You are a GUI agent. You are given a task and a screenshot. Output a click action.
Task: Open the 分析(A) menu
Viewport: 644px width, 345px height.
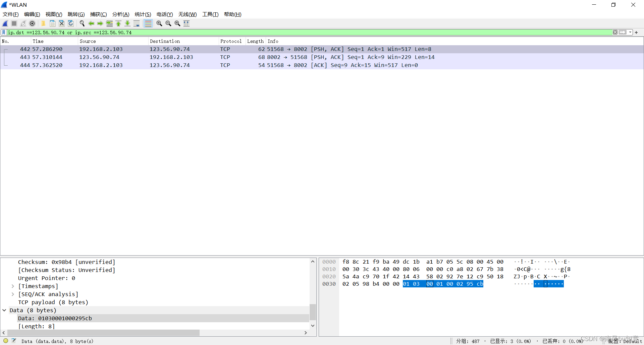pyautogui.click(x=121, y=14)
